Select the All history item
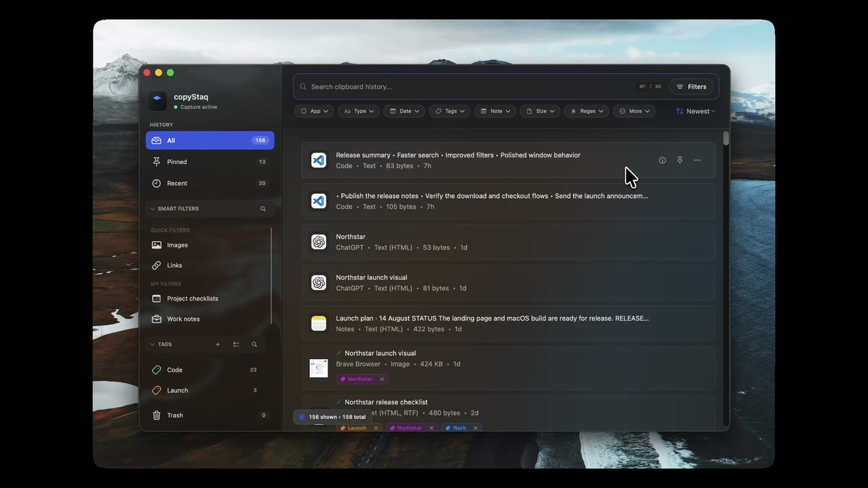The image size is (868, 488). (x=210, y=140)
